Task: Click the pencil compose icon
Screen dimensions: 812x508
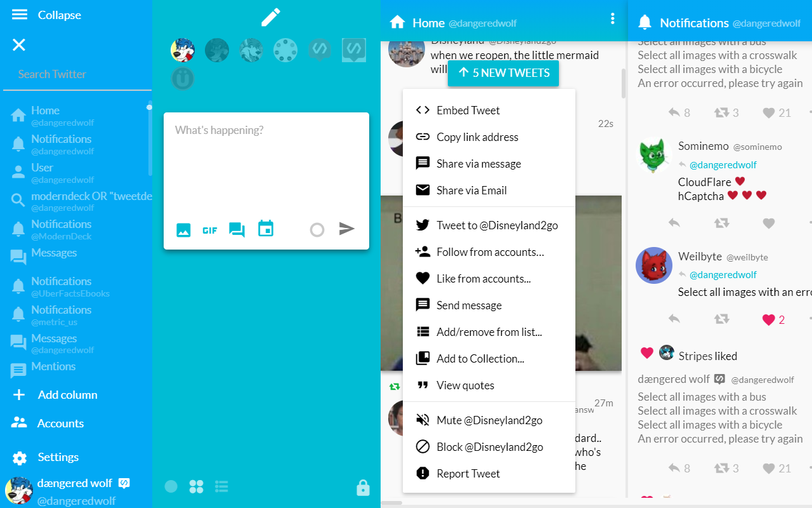Action: [x=271, y=17]
